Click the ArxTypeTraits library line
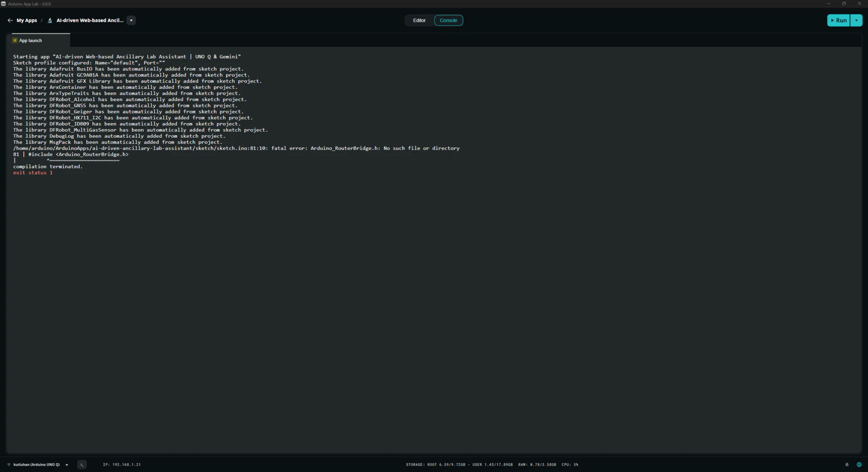The height and width of the screenshot is (472, 868). click(x=127, y=93)
